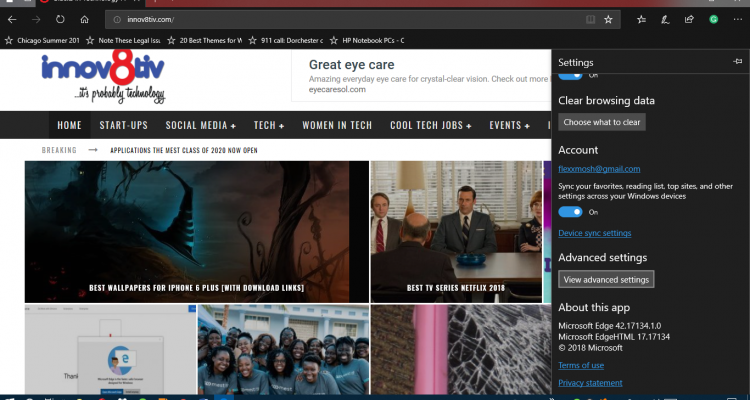Viewport: 750px width, 400px height.
Task: Toggle the account sync switch off
Action: point(570,212)
